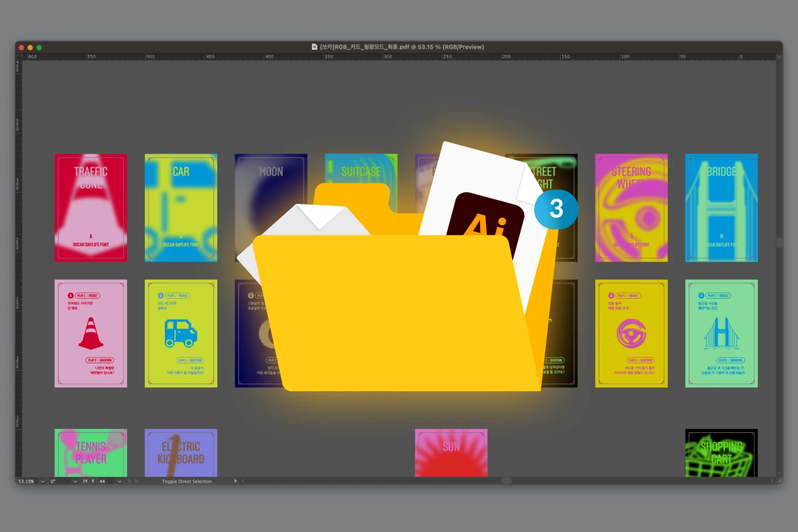This screenshot has width=798, height=532.
Task: Click the horizontal scrollbar left arrow
Action: (243, 480)
